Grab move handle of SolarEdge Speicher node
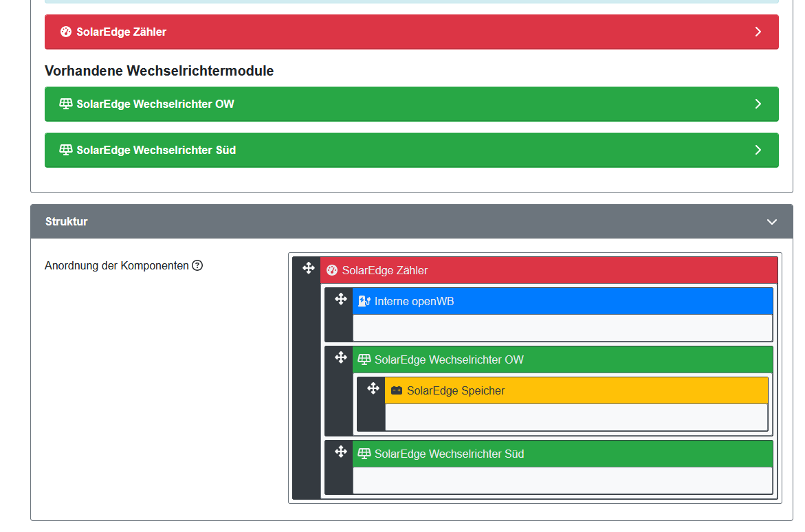 [373, 388]
